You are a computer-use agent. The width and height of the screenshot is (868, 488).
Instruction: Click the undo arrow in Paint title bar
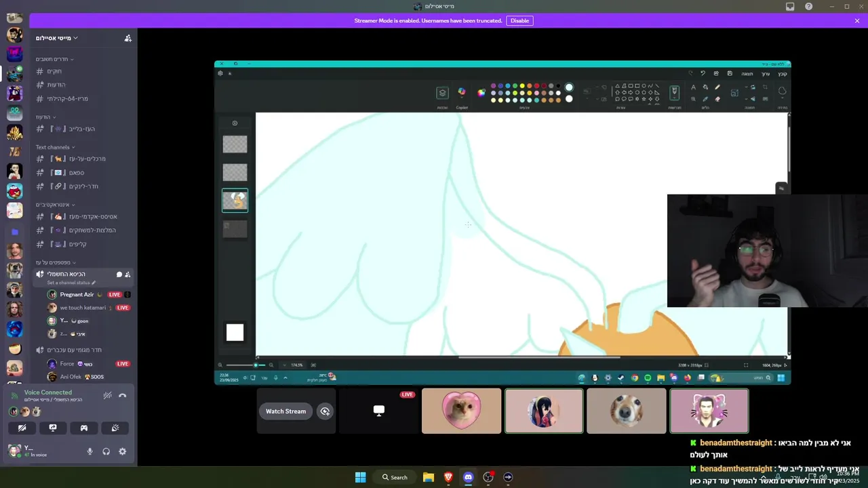[x=703, y=73]
